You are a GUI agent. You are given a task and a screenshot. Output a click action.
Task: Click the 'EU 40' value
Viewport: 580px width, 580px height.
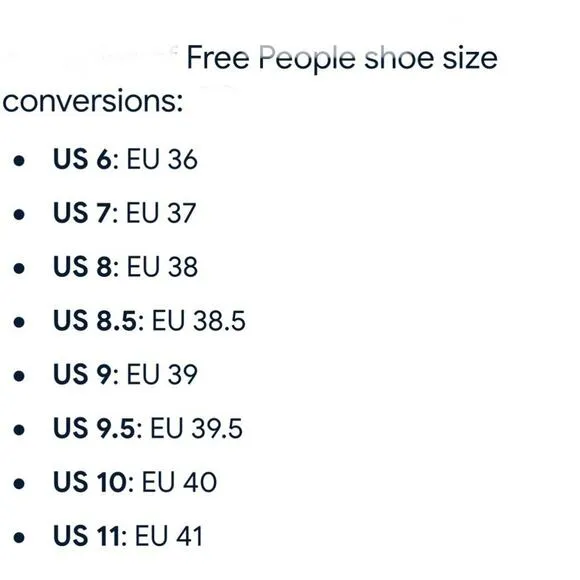point(179,482)
